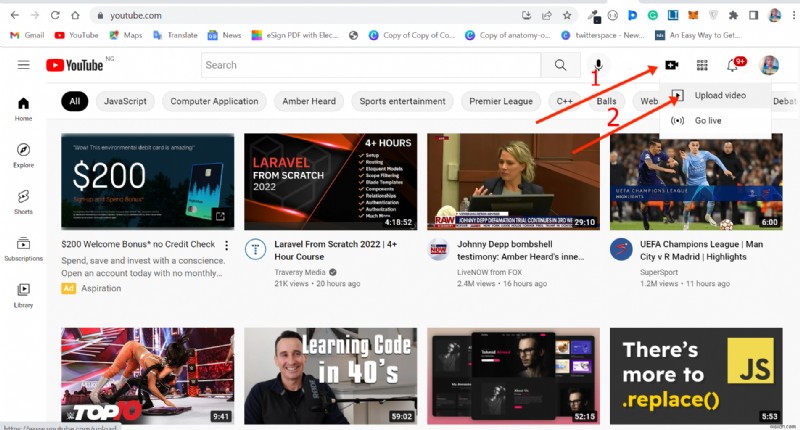The image size is (800, 430).
Task: Click the SuperSport channel avatar
Action: coord(621,249)
